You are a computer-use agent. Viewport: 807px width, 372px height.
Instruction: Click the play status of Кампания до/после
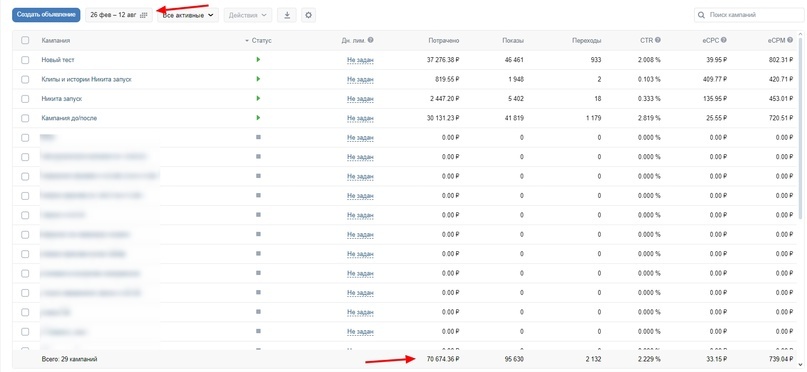(258, 118)
